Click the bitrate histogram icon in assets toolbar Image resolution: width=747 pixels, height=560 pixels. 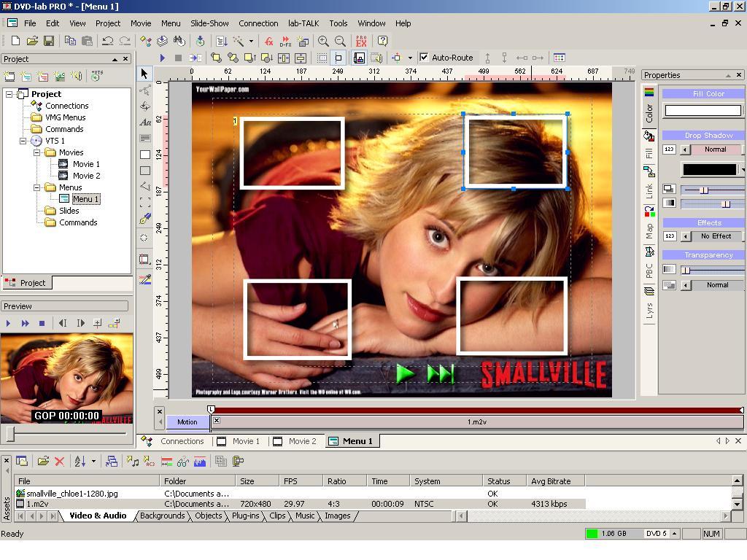(200, 461)
